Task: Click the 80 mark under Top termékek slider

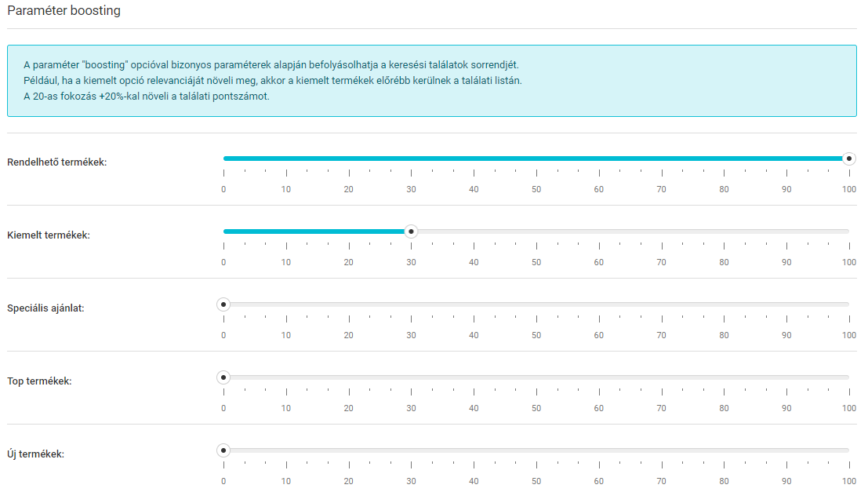Action: 724,408
